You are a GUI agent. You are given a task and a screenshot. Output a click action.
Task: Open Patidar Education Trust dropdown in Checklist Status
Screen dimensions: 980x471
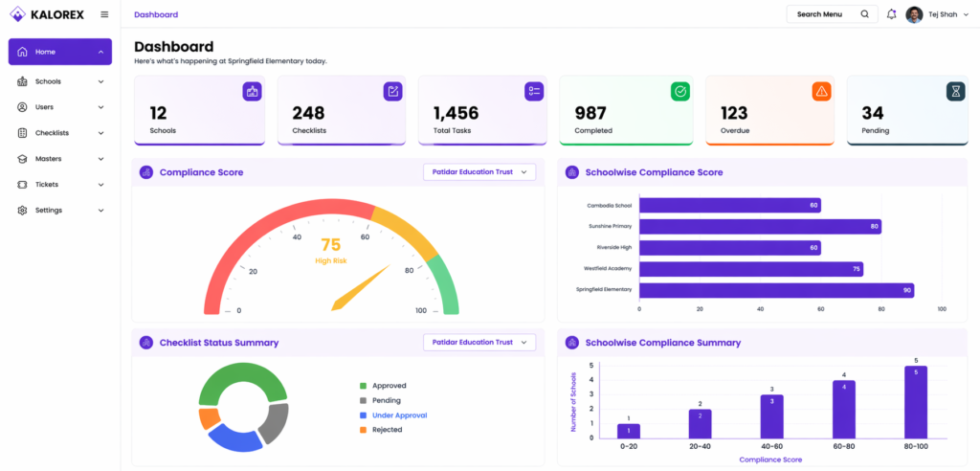479,342
